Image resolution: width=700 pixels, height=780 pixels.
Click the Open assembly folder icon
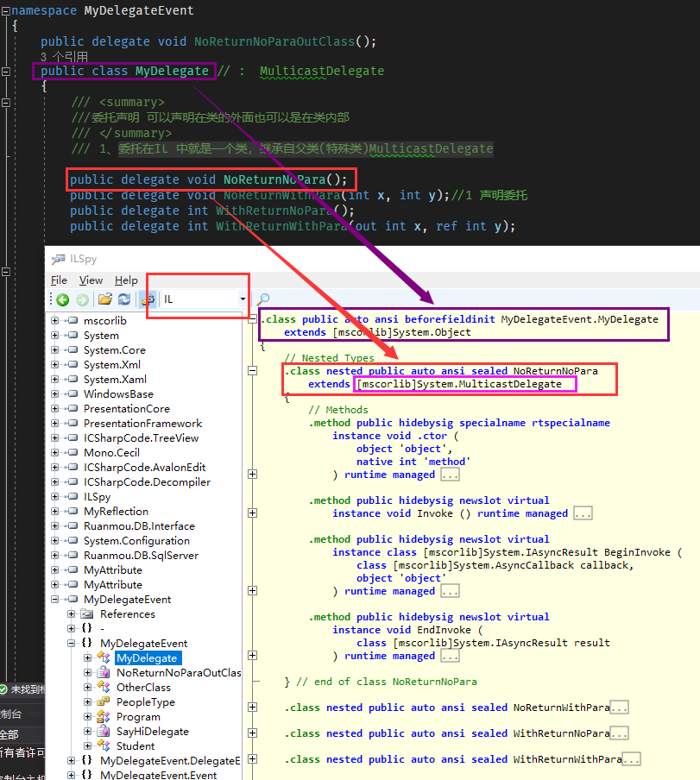[104, 300]
